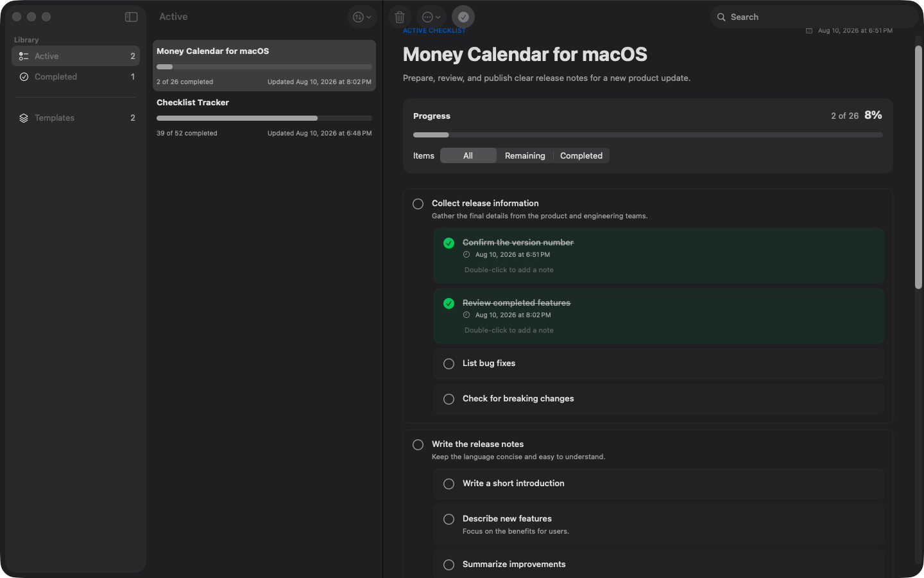Check the Check for breaking changes item
924x578 pixels.
coord(449,399)
